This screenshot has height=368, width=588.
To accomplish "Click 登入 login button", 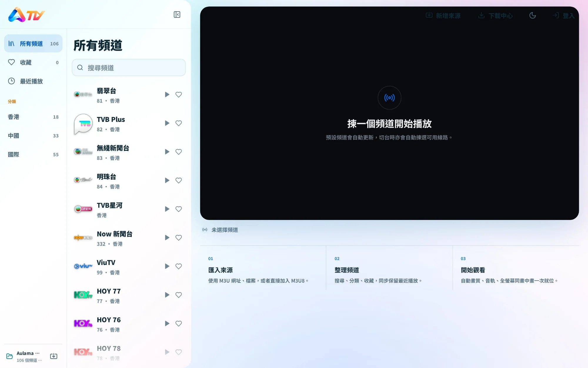I will click(x=563, y=15).
